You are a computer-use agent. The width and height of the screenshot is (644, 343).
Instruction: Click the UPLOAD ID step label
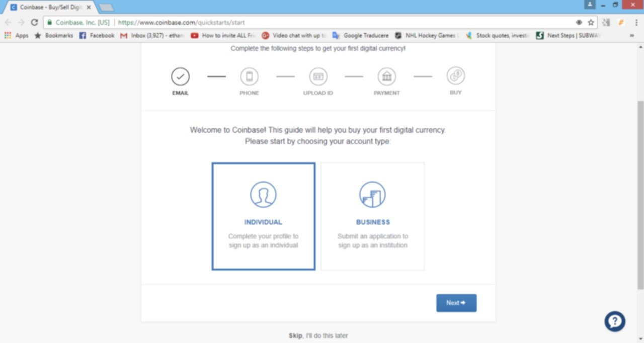coord(318,94)
